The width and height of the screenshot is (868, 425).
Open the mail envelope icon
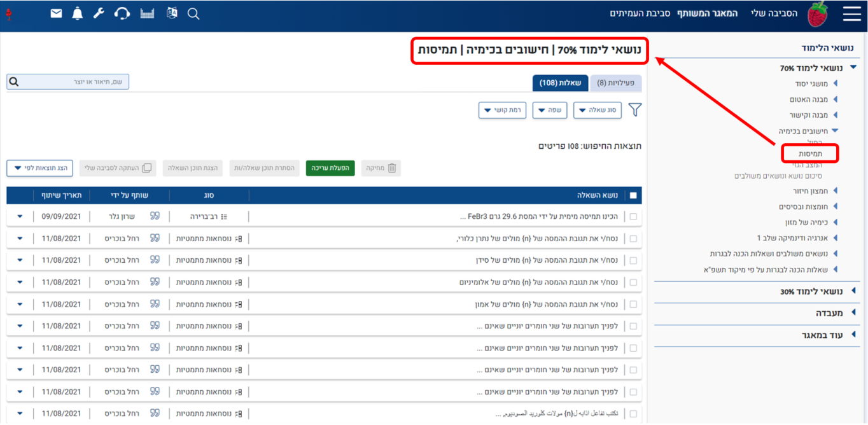pos(56,13)
